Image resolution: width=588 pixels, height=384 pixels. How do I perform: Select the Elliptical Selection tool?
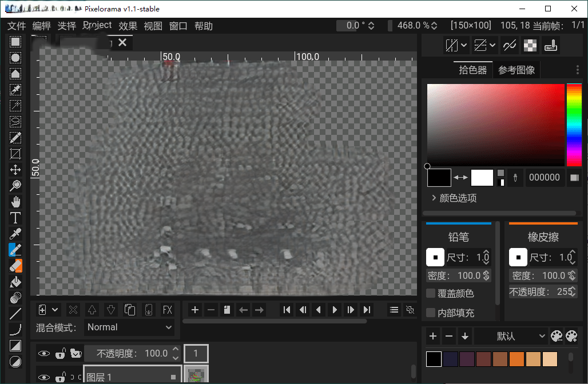click(x=15, y=58)
